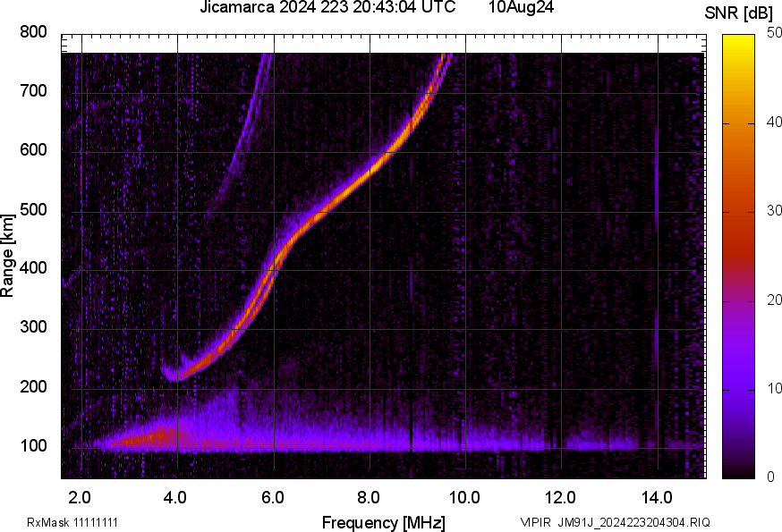782x532 pixels.
Task: Click the "Range [km]" axis label
Action: point(7,256)
